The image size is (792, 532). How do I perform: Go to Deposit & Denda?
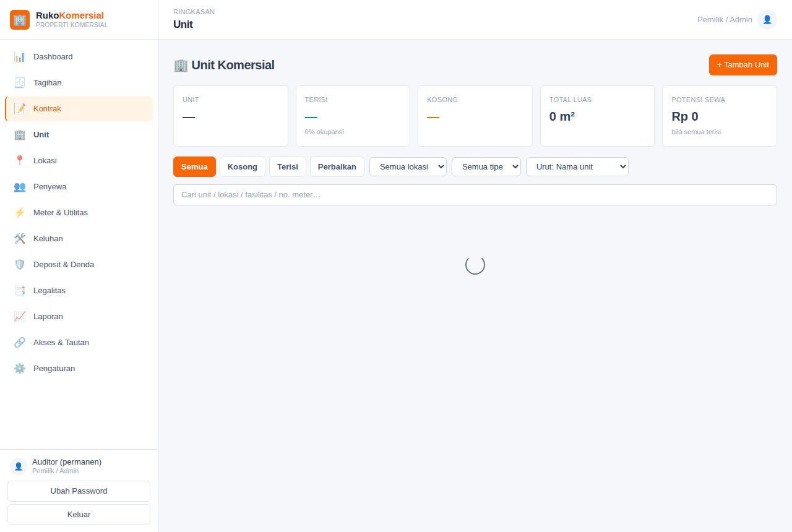(79, 265)
